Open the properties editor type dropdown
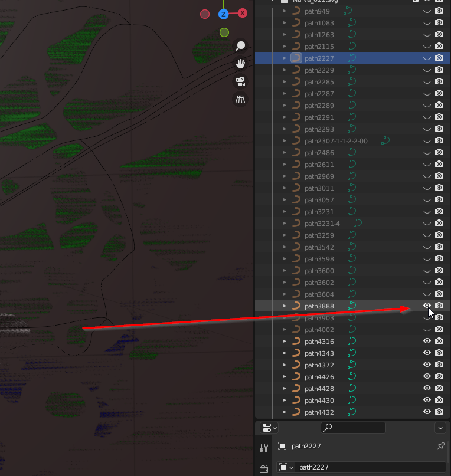The width and height of the screenshot is (451, 476). coord(269,428)
